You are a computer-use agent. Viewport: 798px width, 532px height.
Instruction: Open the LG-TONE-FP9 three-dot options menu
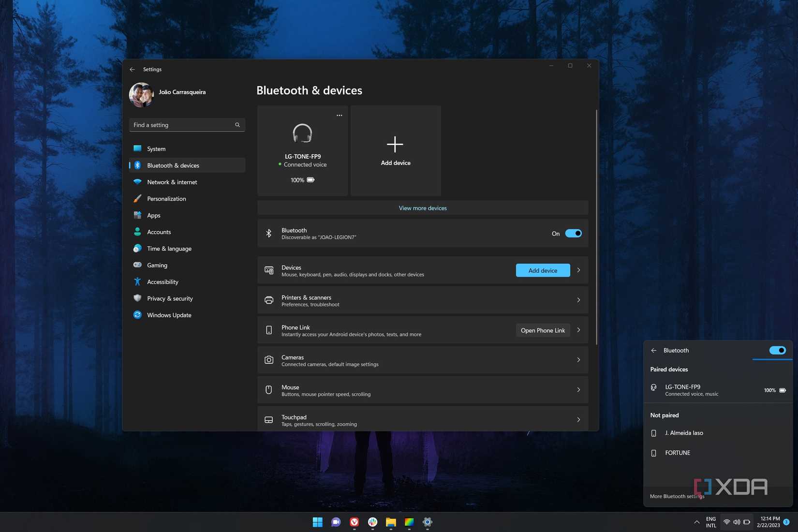tap(340, 115)
